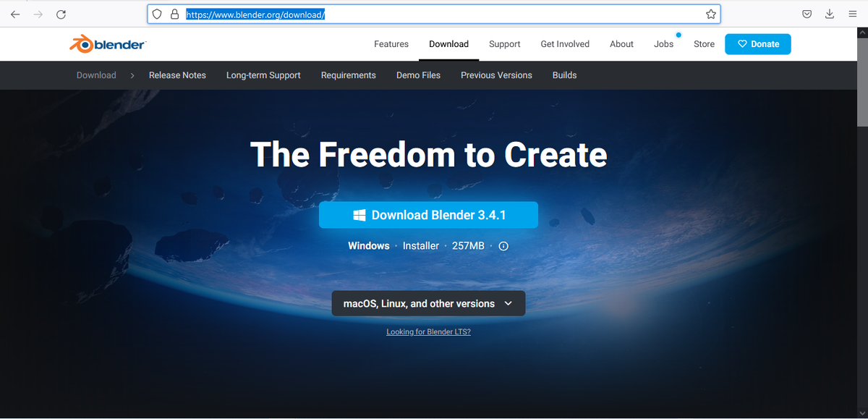868x419 pixels.
Task: Click Download Blender 3.4.1 button
Action: pos(428,215)
